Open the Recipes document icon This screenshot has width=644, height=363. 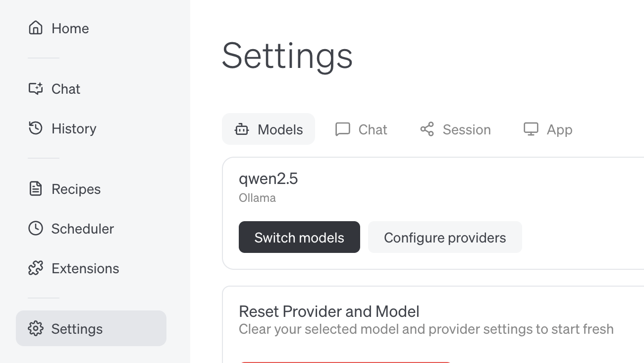pos(35,189)
